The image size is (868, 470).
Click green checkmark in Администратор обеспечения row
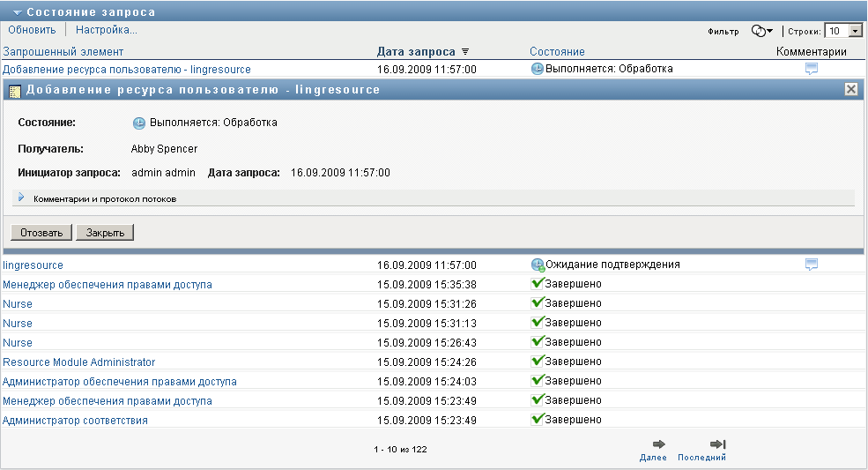tap(538, 380)
